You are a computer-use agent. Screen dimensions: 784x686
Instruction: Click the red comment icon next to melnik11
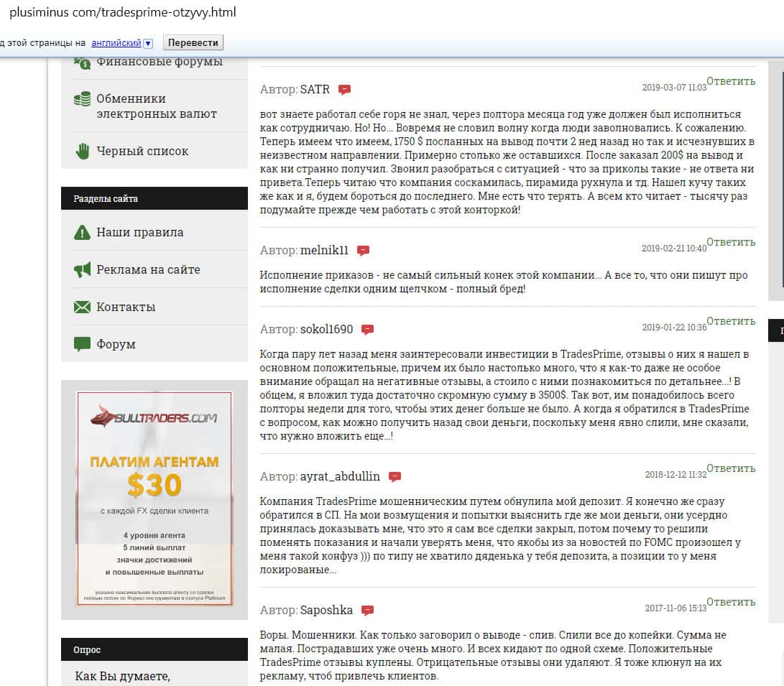[x=363, y=251]
